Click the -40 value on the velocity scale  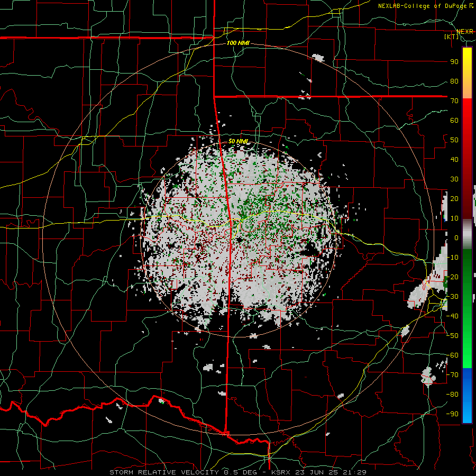pos(452,316)
